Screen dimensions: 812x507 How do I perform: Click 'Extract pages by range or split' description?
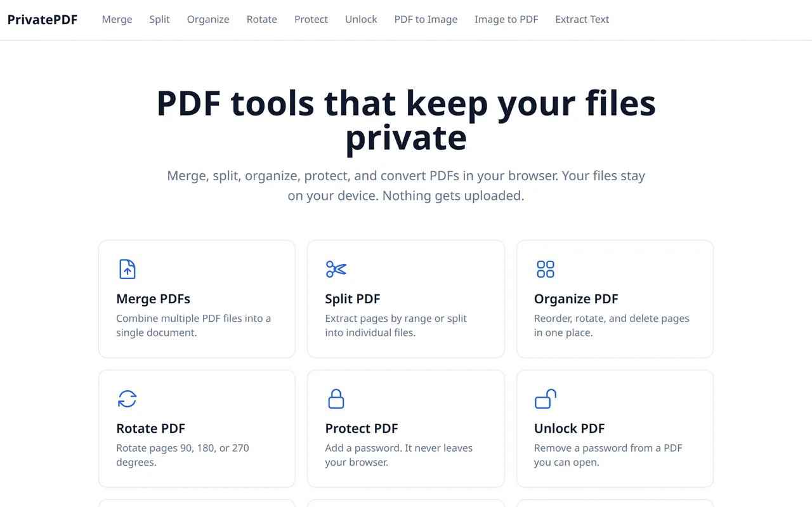pyautogui.click(x=396, y=319)
